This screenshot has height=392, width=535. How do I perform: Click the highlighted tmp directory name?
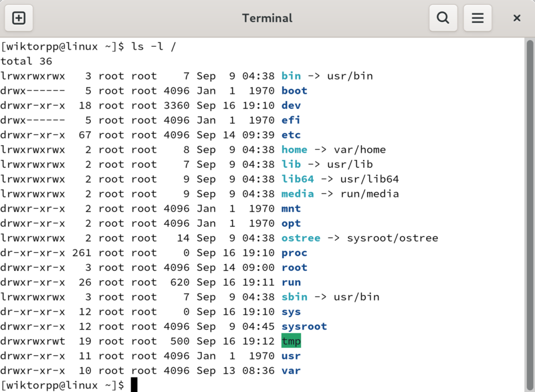291,341
